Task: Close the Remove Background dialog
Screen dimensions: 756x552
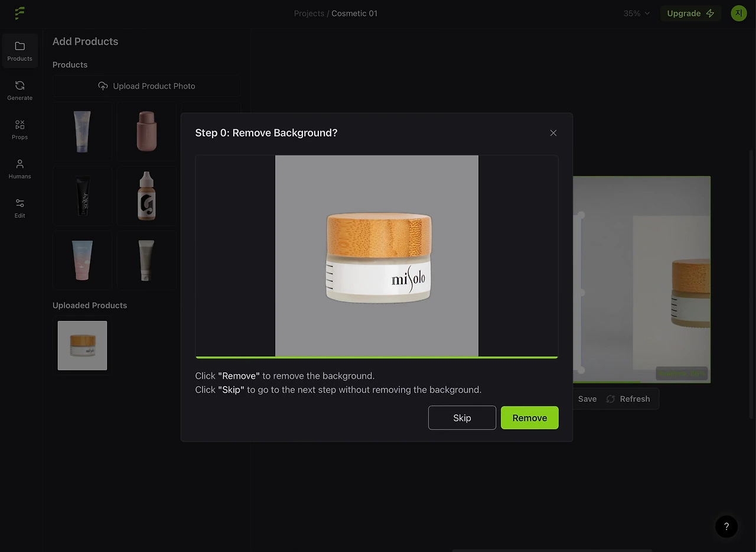Action: (x=553, y=133)
